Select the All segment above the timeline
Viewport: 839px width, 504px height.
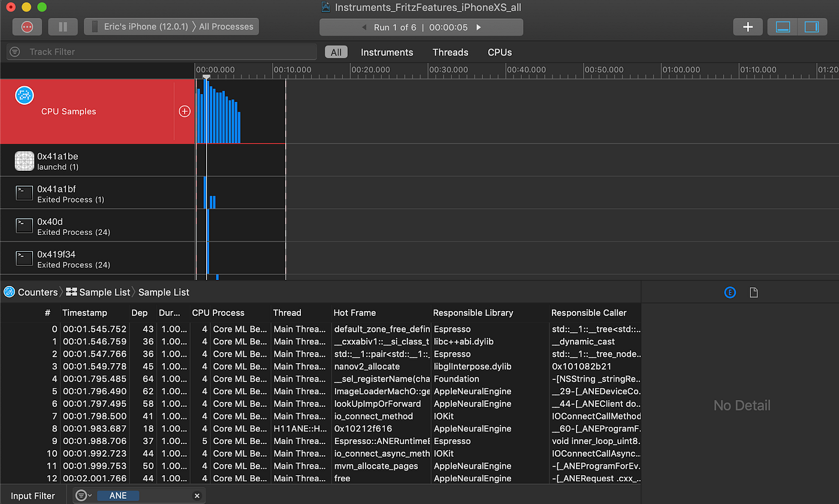tap(336, 52)
